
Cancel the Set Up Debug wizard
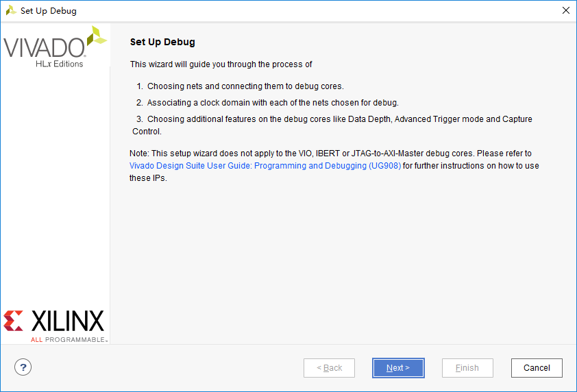point(537,368)
